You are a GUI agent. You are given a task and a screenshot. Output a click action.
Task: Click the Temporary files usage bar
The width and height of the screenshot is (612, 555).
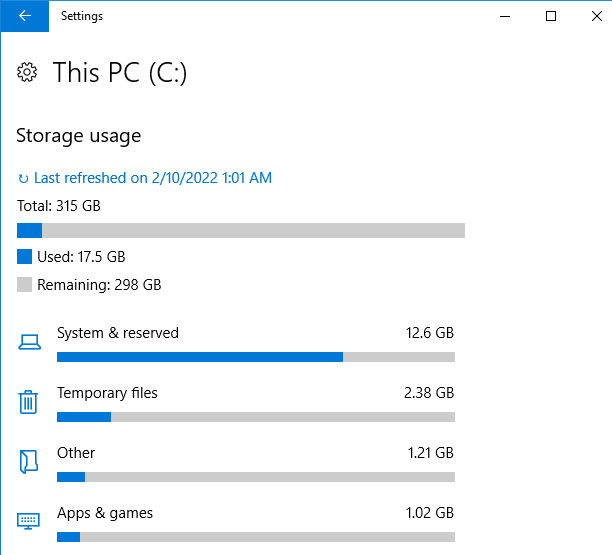(256, 417)
